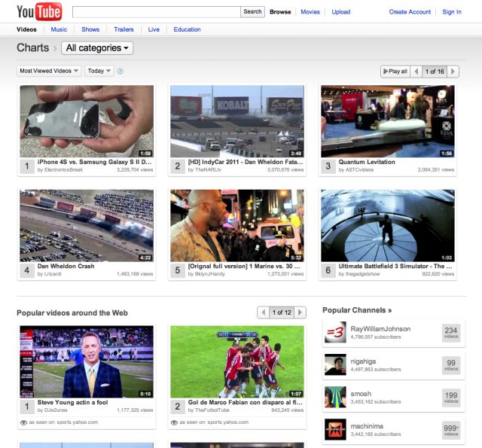This screenshot has height=448, width=482.
Task: Open the Most Viewed Videos dropdown
Action: [49, 71]
